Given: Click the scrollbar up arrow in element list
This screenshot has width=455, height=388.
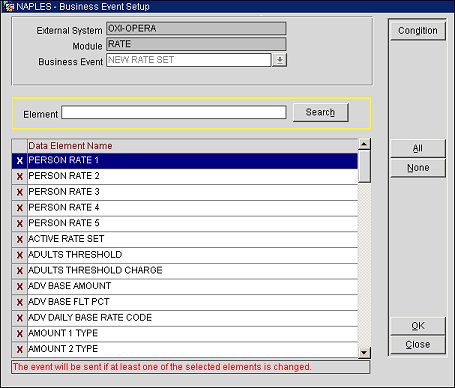Looking at the screenshot, I should coord(364,144).
